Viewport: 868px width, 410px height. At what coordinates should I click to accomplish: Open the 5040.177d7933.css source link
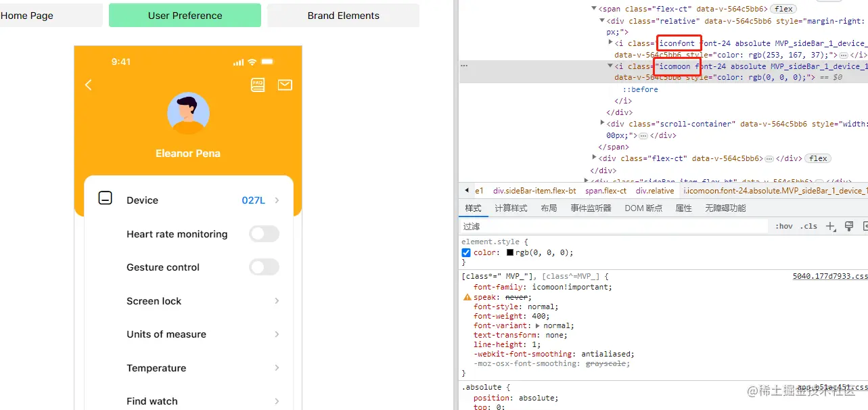(829, 276)
